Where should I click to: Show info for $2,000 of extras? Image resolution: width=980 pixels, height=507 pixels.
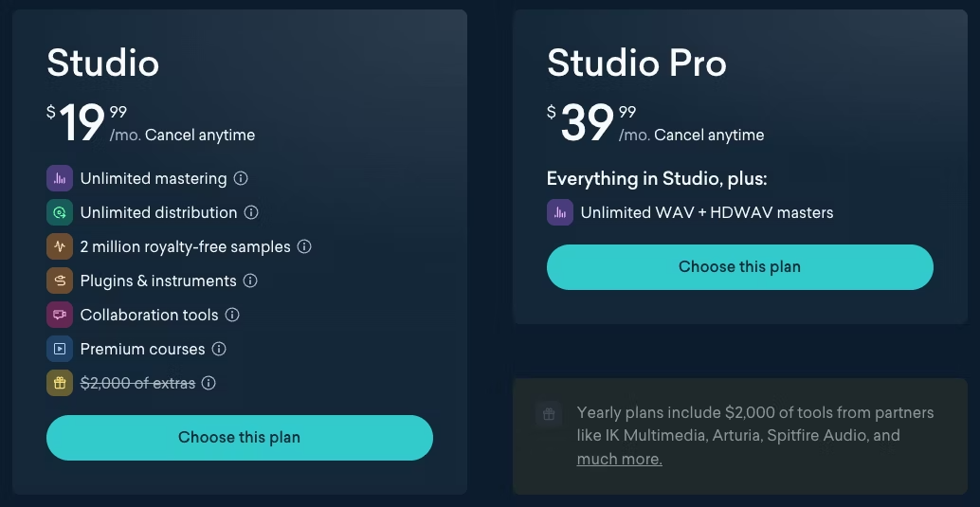coord(209,383)
